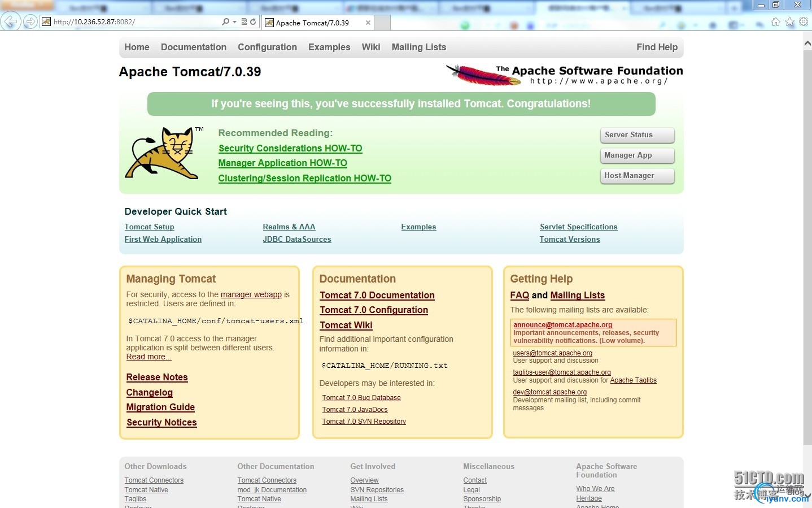The width and height of the screenshot is (812, 508).
Task: Open the Favorites star icon
Action: click(x=789, y=21)
